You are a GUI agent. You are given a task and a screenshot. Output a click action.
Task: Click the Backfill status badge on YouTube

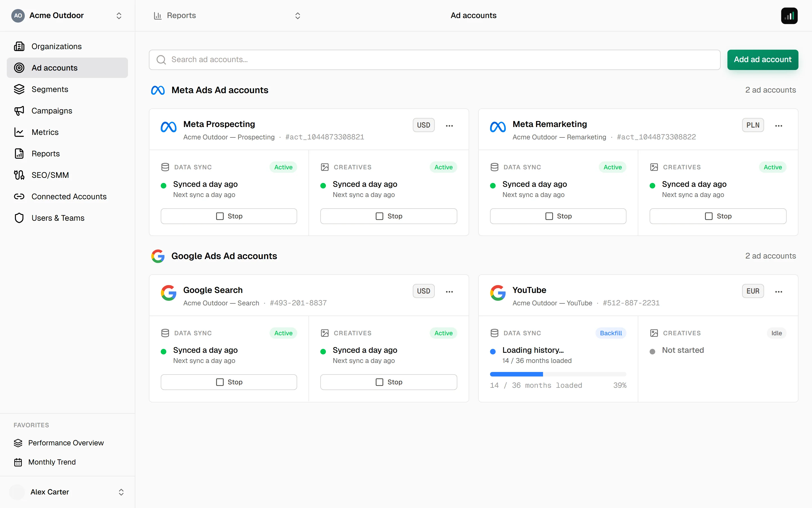click(x=611, y=333)
